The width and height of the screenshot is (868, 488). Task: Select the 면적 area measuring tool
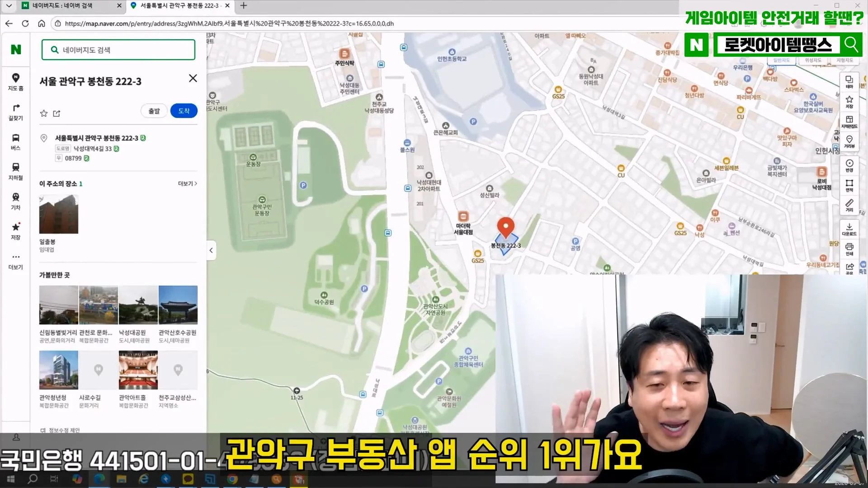point(849,185)
